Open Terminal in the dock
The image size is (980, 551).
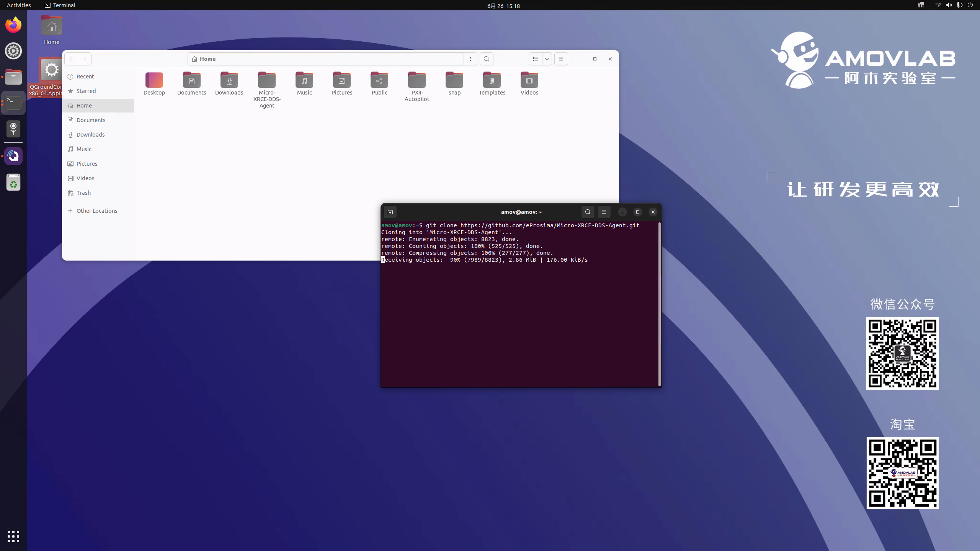(x=13, y=103)
